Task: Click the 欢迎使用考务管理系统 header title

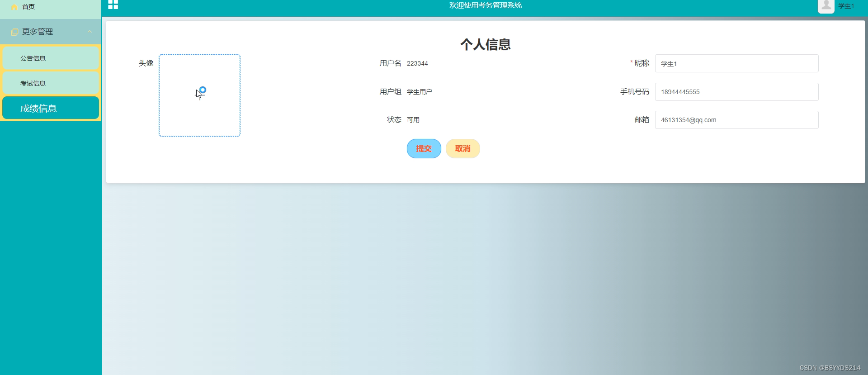Action: pos(486,5)
